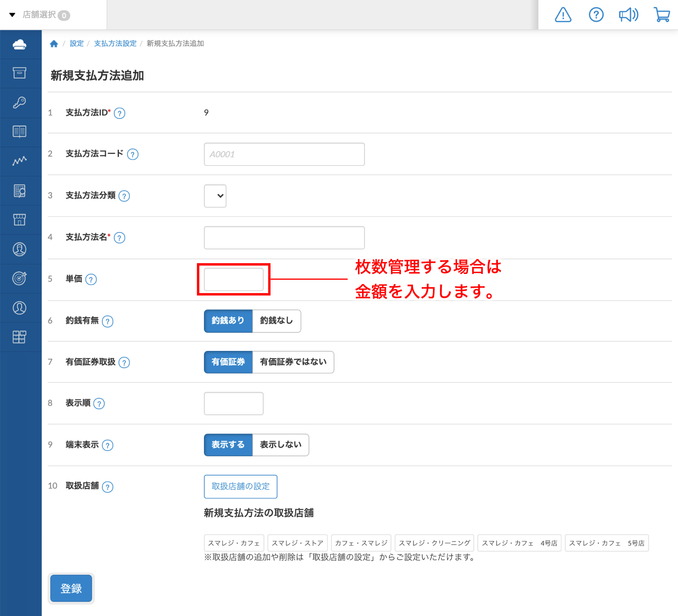
Task: Click the storefront icon in sidebar
Action: click(x=20, y=220)
